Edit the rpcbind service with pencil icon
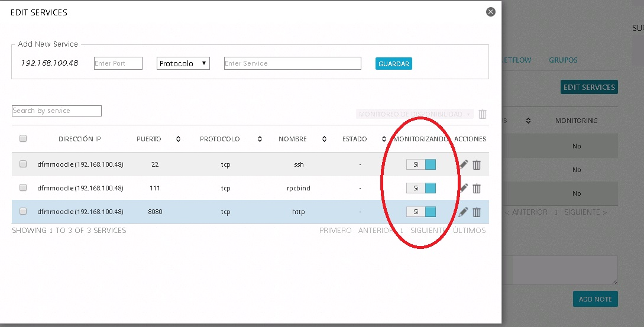Viewport: 644px width, 327px height. 464,188
